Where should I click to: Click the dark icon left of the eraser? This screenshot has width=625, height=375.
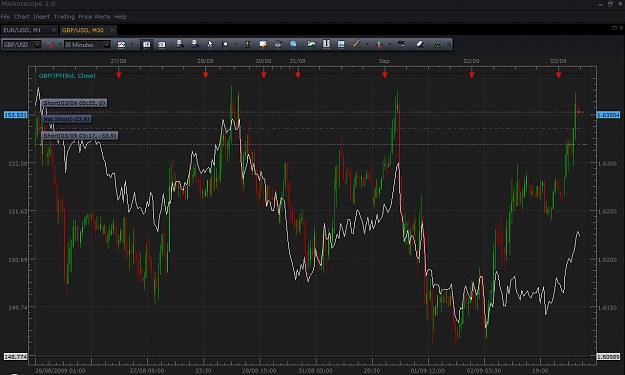[401, 44]
